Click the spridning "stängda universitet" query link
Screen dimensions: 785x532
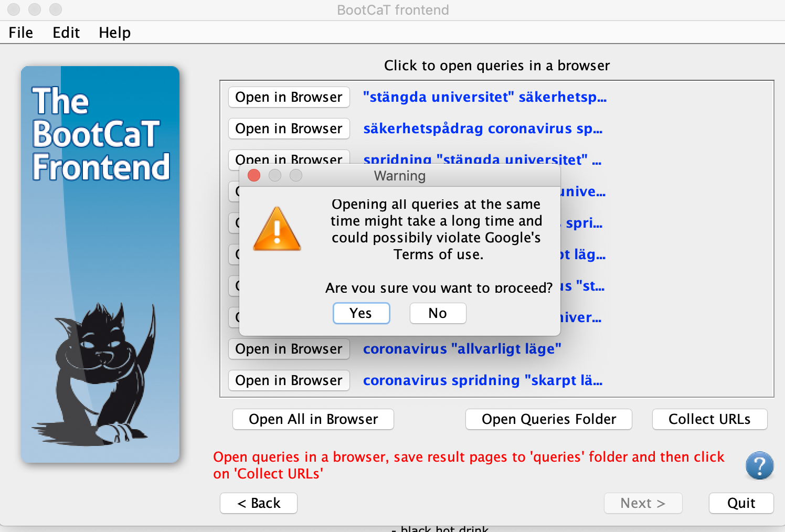[482, 159]
